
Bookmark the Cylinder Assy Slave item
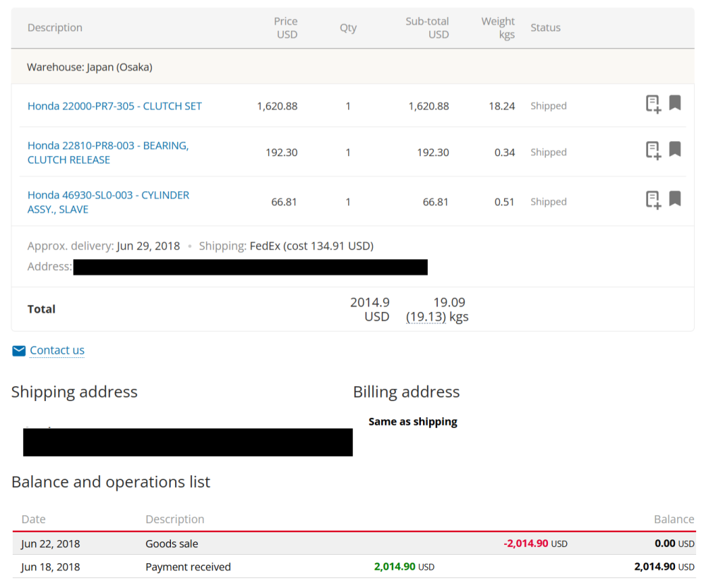pyautogui.click(x=675, y=199)
